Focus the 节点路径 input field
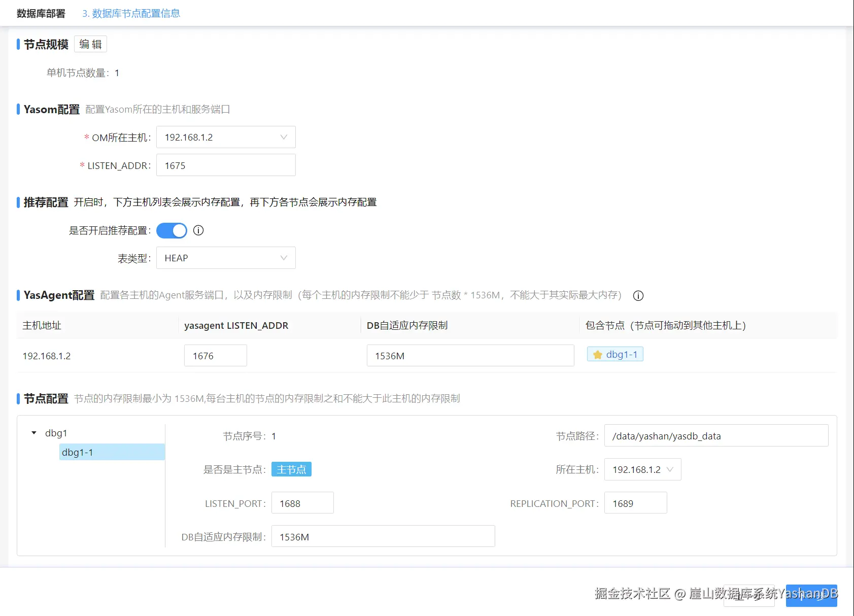Viewport: 854px width, 616px height. tap(716, 436)
